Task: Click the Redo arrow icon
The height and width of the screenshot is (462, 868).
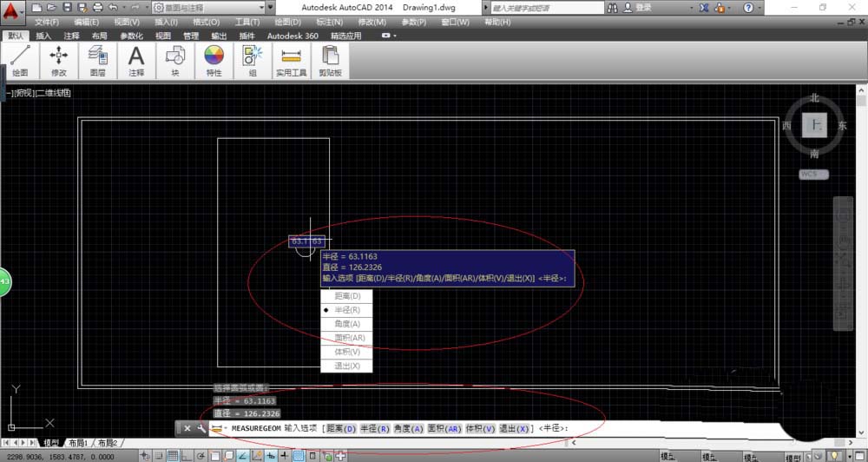Action: [x=135, y=8]
